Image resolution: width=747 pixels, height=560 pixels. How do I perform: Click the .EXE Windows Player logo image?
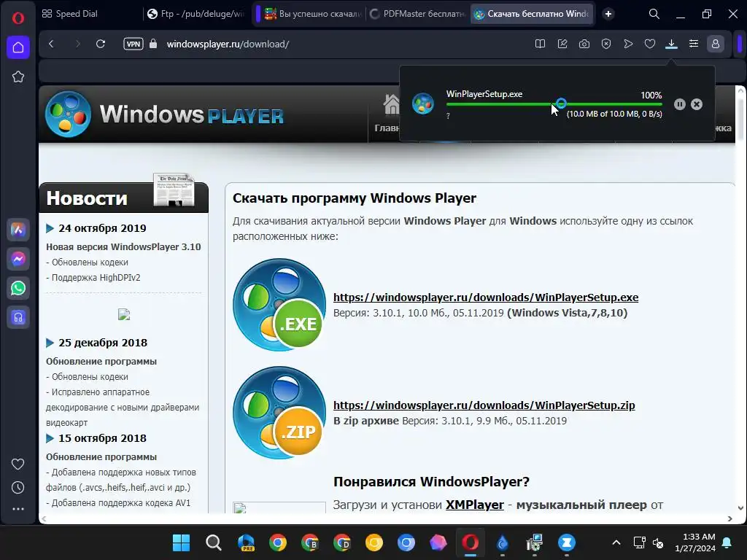[x=279, y=305]
